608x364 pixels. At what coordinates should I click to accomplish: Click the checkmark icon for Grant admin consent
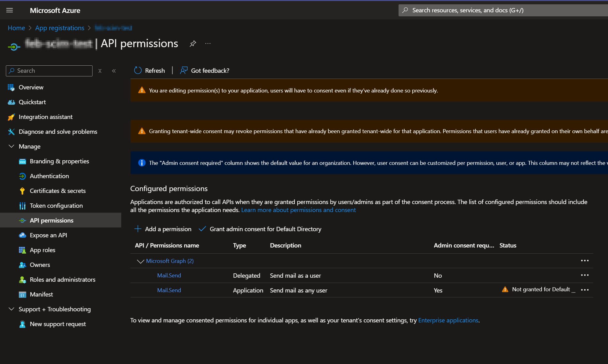(202, 229)
